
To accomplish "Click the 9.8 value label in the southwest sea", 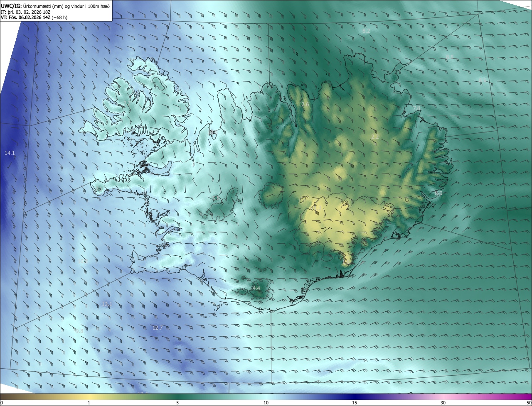I will (x=79, y=331).
